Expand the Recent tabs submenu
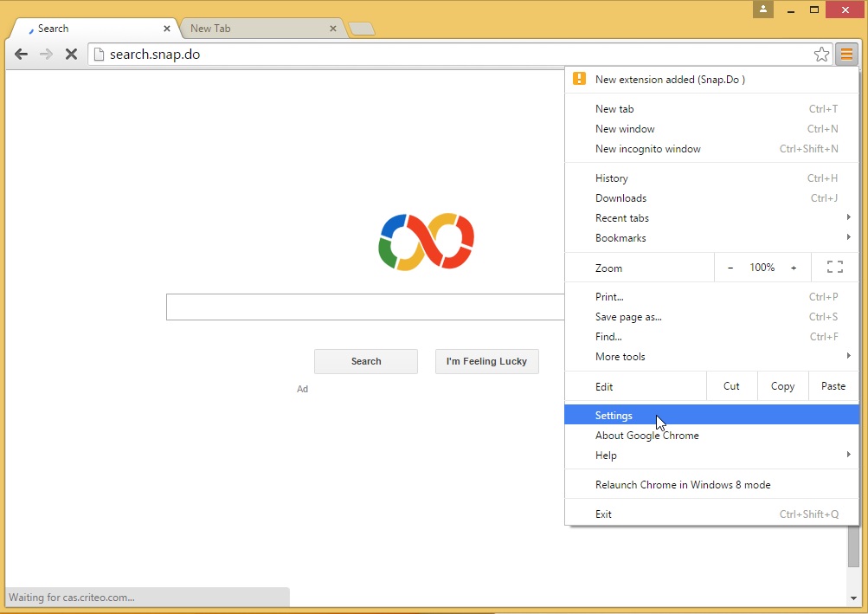 [621, 218]
